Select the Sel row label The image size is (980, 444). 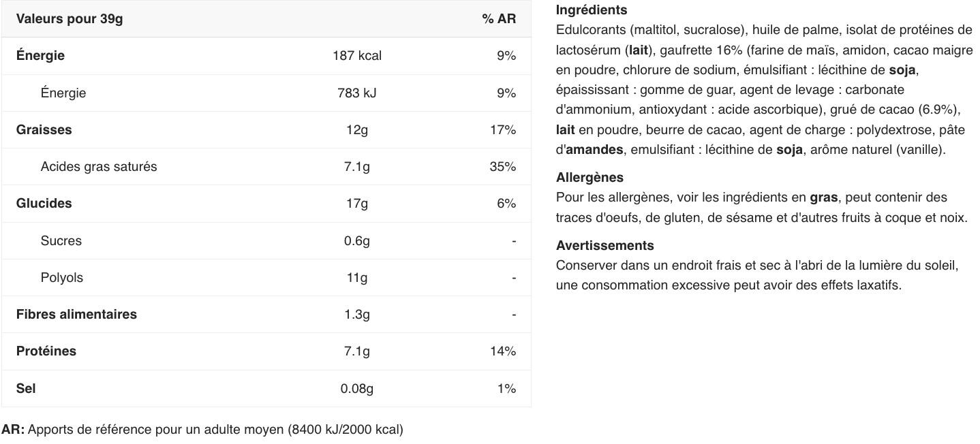(26, 388)
